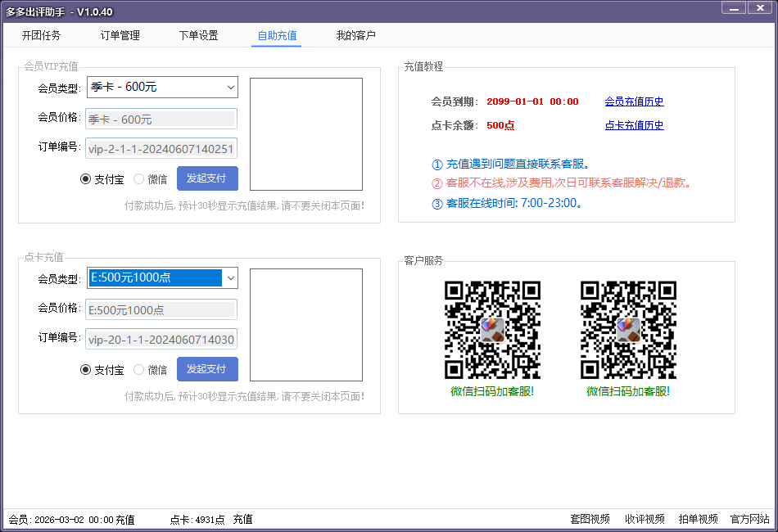Image resolution: width=778 pixels, height=532 pixels.
Task: Click 套图视频 in the status bar
Action: pos(590,520)
